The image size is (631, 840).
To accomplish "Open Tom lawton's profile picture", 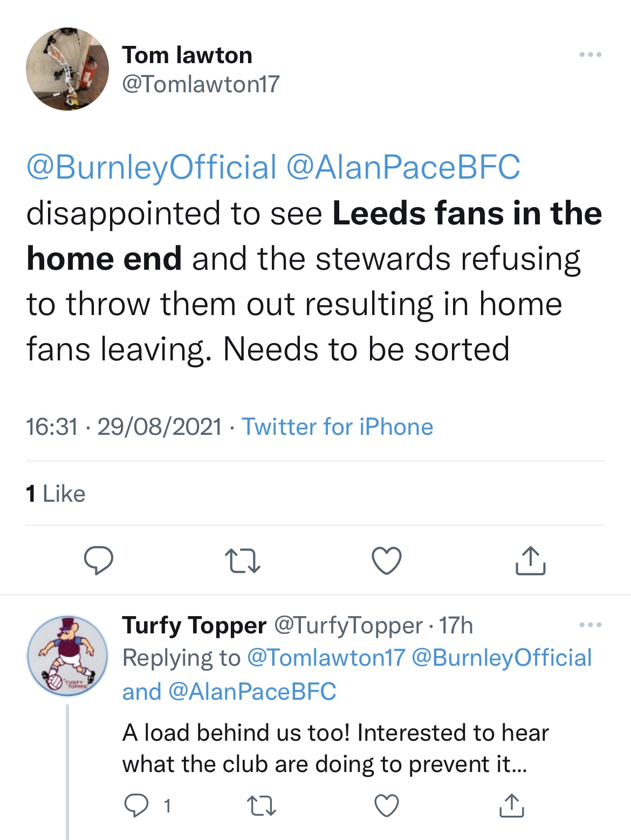I will click(x=67, y=69).
